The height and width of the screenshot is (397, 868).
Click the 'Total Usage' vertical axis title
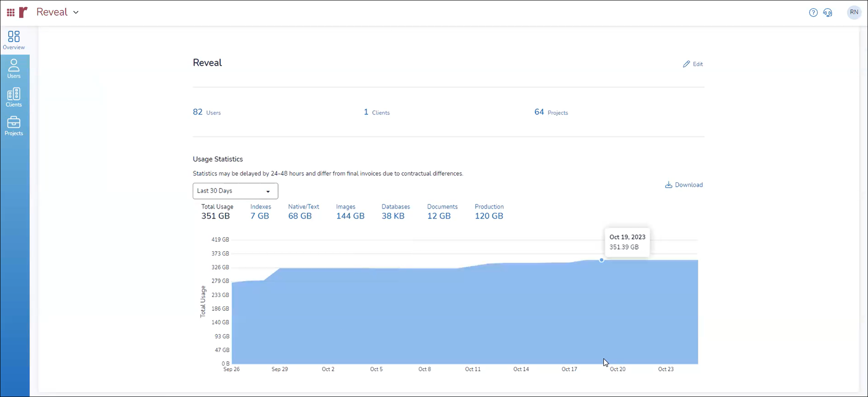(x=203, y=302)
